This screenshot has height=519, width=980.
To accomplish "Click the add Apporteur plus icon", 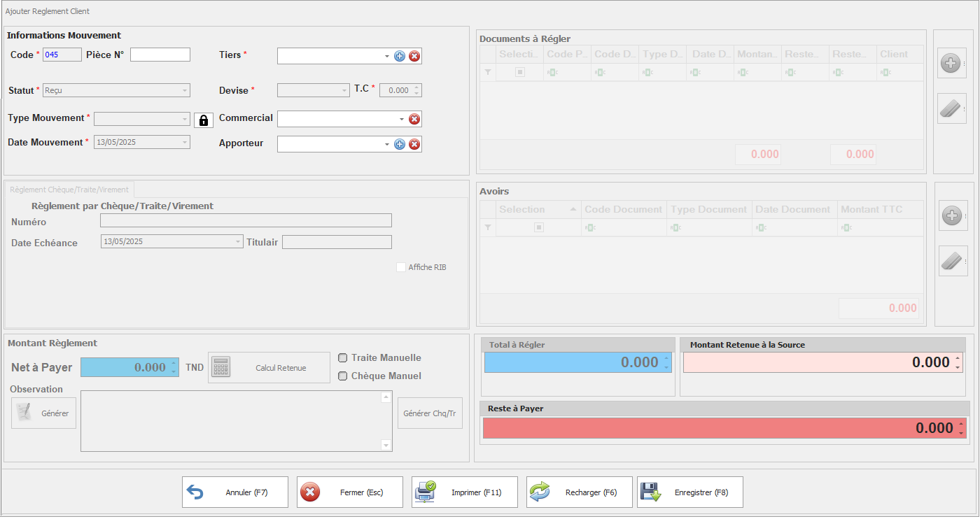I will pyautogui.click(x=400, y=144).
